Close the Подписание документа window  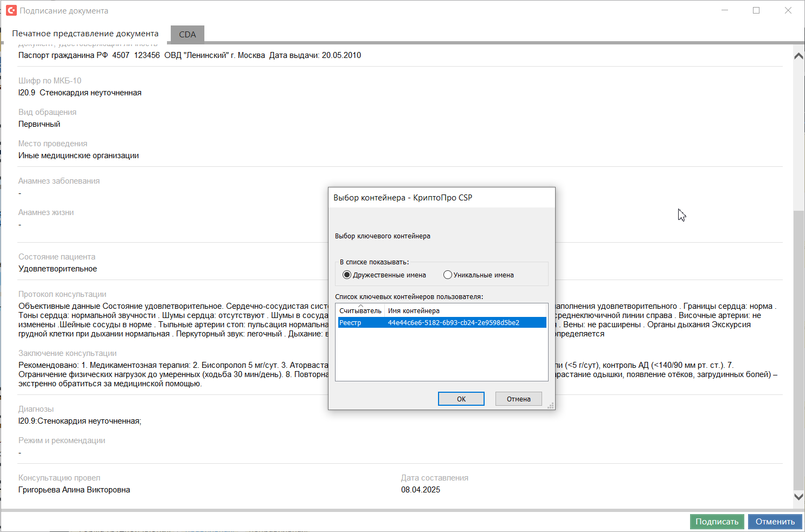click(788, 10)
